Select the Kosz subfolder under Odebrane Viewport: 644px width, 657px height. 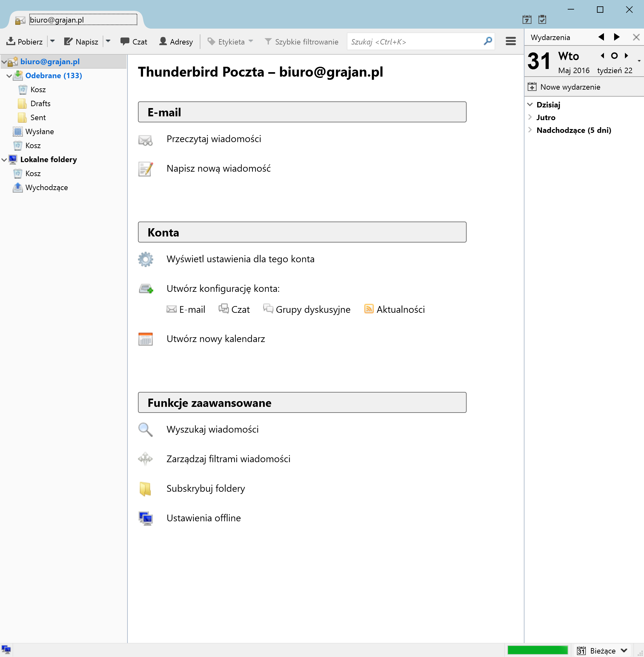pos(38,90)
